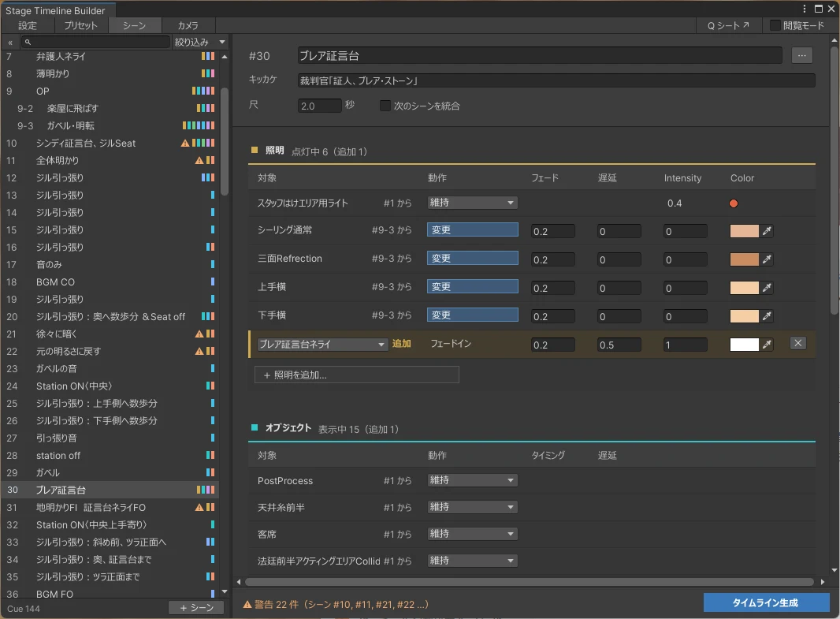The width and height of the screenshot is (840, 619).
Task: Click eyedropper icon for 三面Refrection color
Action: 768,259
